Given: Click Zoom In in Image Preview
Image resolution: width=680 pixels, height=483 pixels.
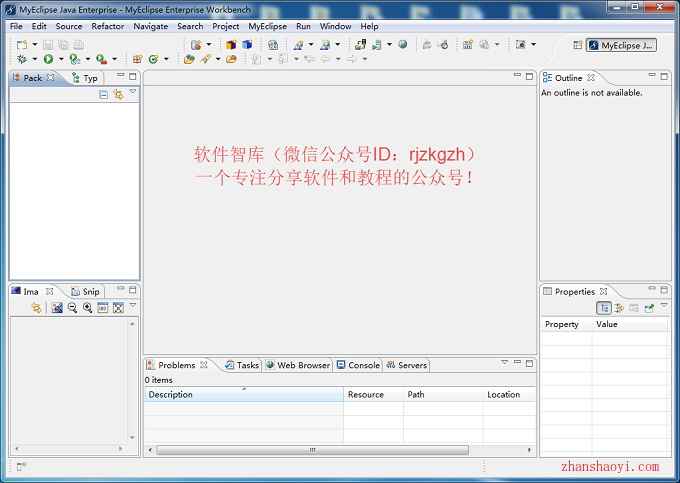Looking at the screenshot, I should (x=87, y=308).
